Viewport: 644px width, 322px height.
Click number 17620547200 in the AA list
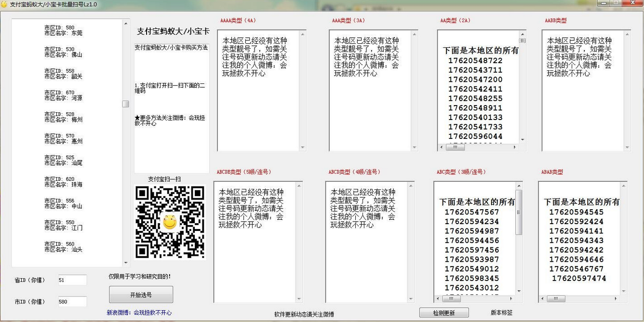click(x=475, y=80)
